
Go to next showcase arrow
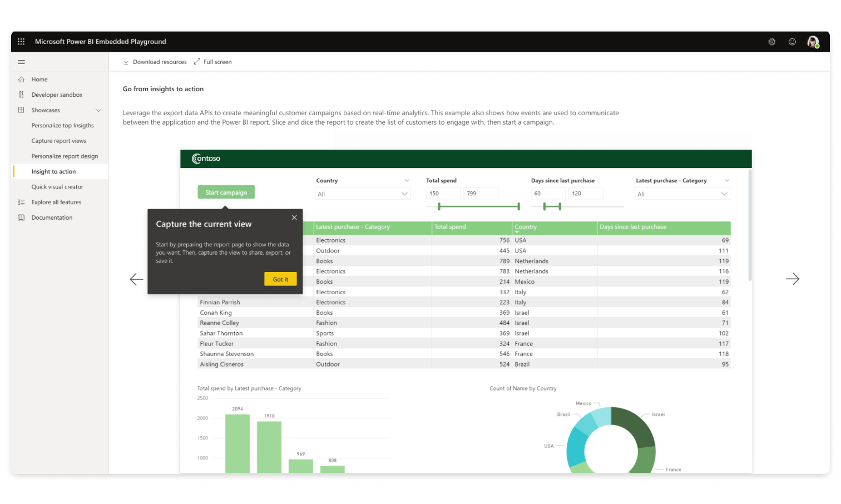(793, 279)
